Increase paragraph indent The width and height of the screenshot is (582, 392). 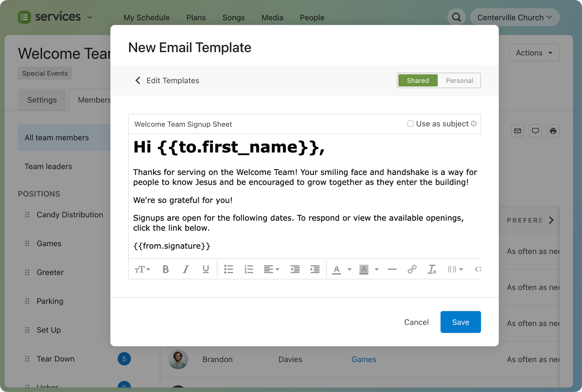(x=315, y=269)
